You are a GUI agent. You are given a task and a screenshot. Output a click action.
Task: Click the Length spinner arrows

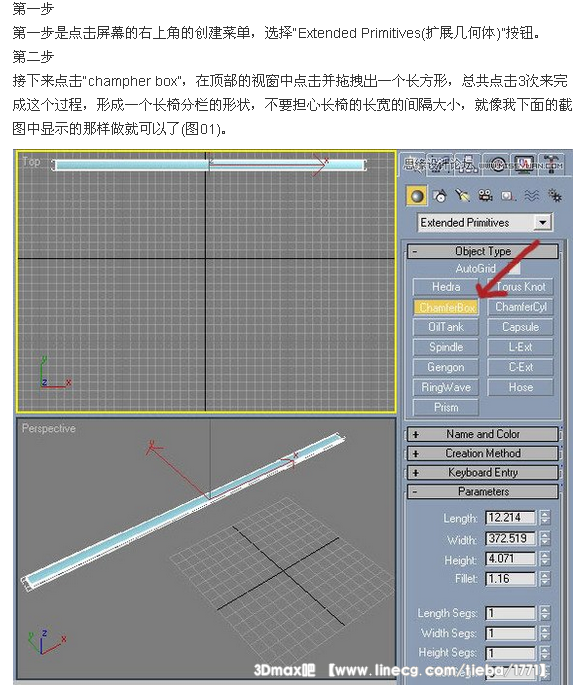[x=544, y=518]
